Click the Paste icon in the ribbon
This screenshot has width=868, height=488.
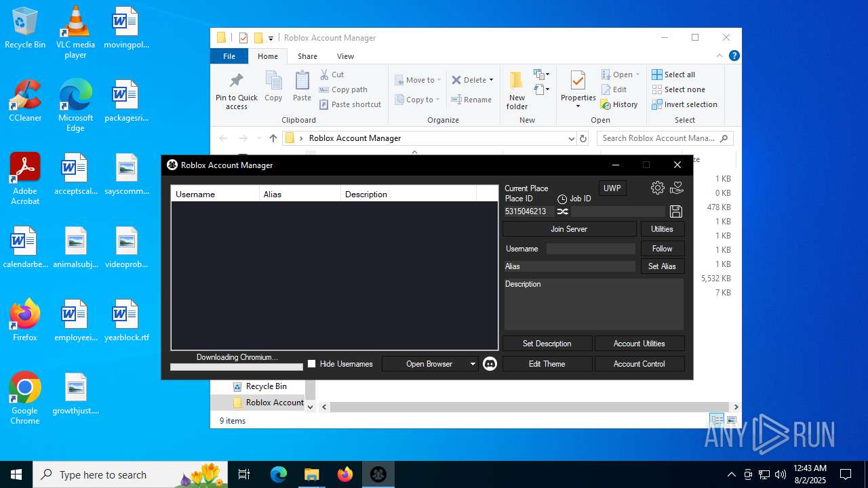pyautogui.click(x=302, y=87)
